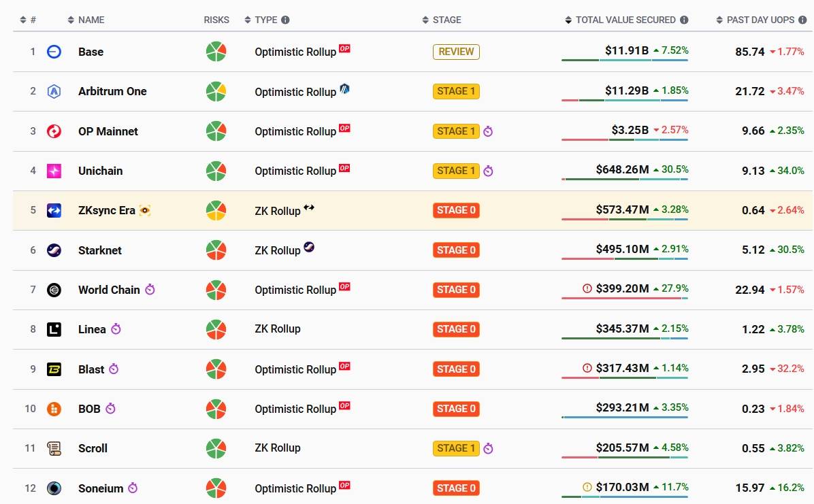Click the Soneium risk rosette
Viewport: 814px width, 504px height.
(x=216, y=488)
